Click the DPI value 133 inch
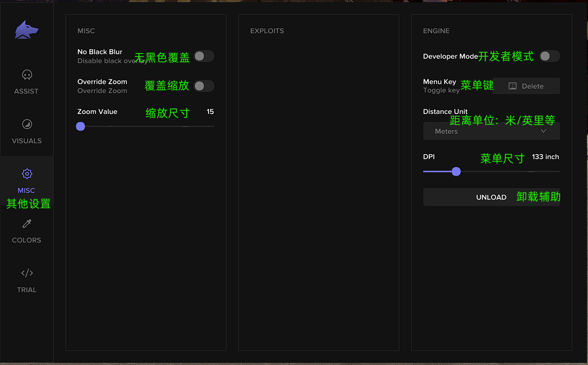This screenshot has width=588, height=365. (x=545, y=157)
